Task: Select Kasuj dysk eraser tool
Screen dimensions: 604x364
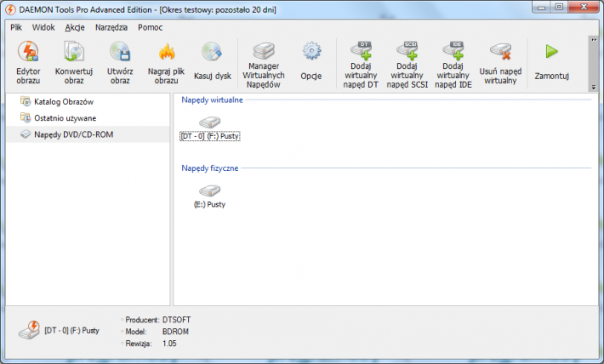Action: tap(212, 63)
